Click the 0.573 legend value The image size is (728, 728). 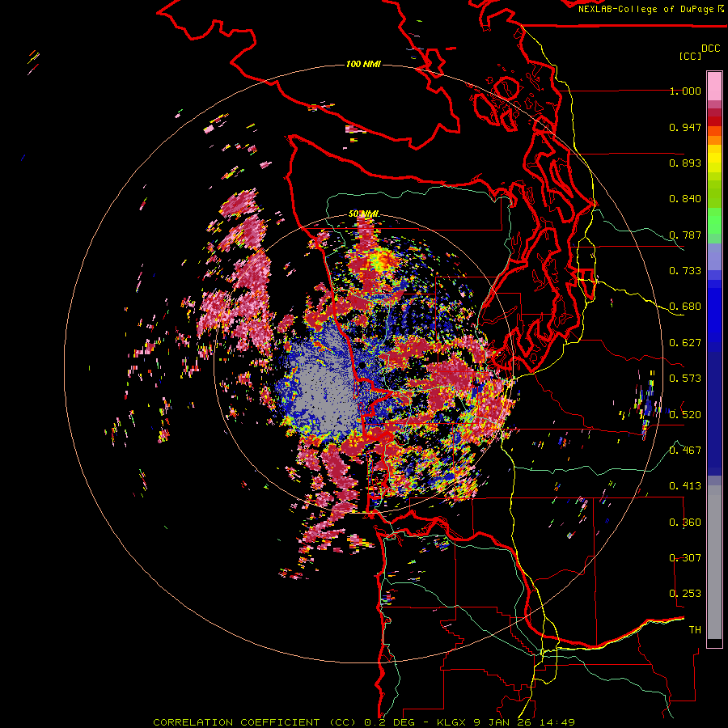tap(685, 379)
